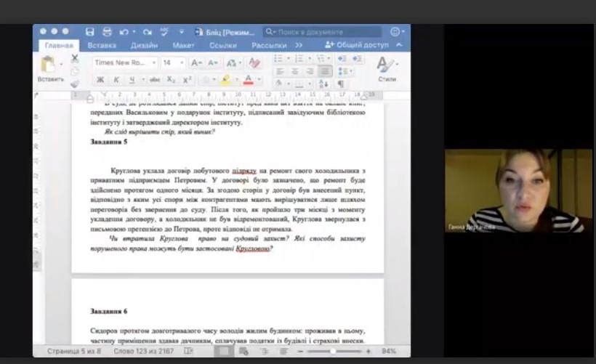The image size is (596, 364).
Task: Open the font size 14 dropdown
Action: pyautogui.click(x=173, y=62)
